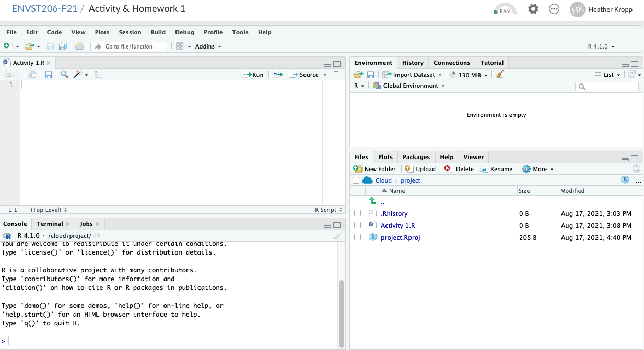The image size is (644, 350).
Task: Click the console vertical scrollbar
Action: 342,313
